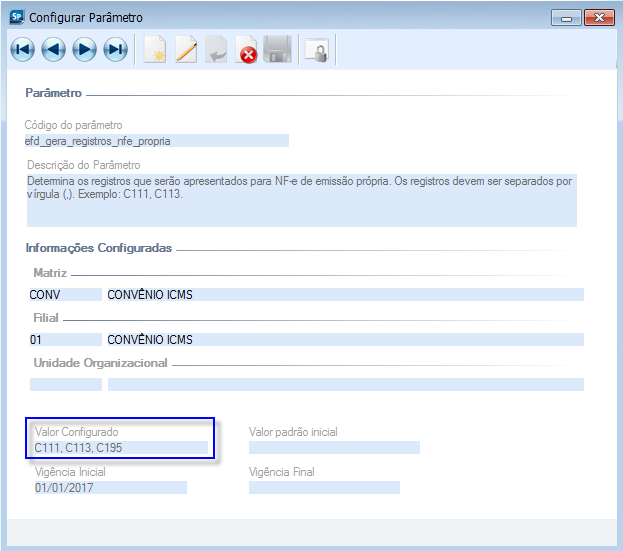Click the Unidade Organizacional heading
This screenshot has height=551, width=623.
[100, 363]
